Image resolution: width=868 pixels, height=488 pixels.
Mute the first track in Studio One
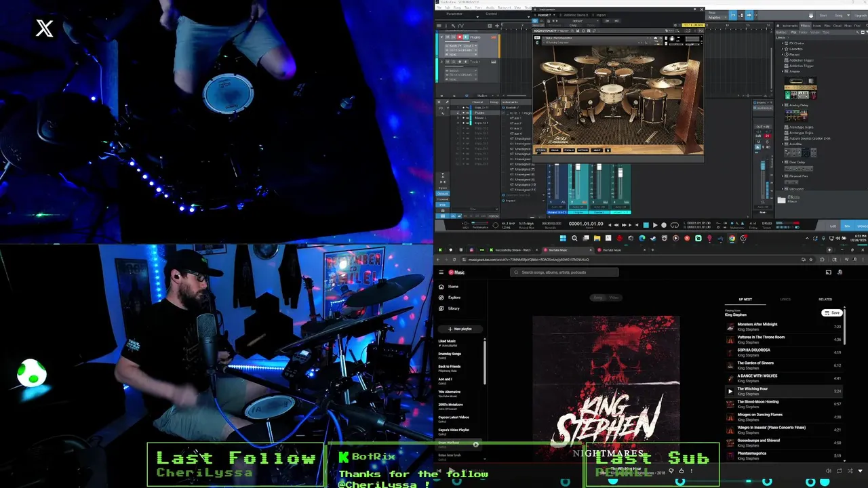coord(448,37)
